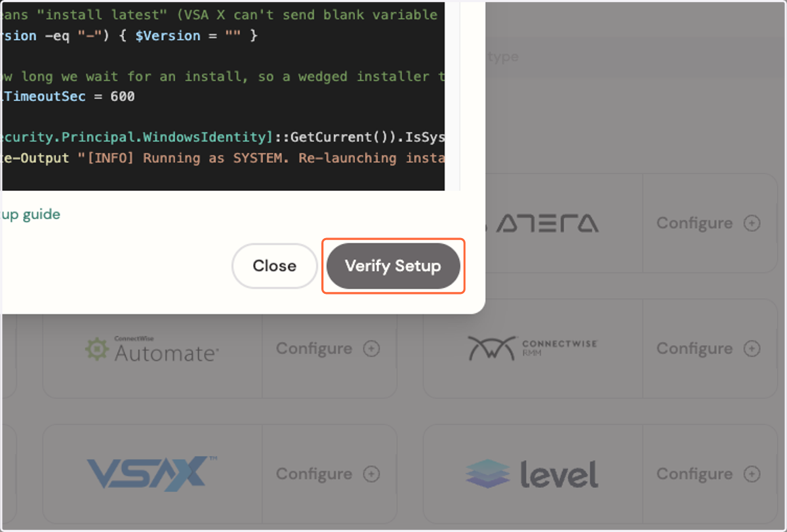This screenshot has height=532, width=787.
Task: Click plus icon for VSA X
Action: click(371, 474)
